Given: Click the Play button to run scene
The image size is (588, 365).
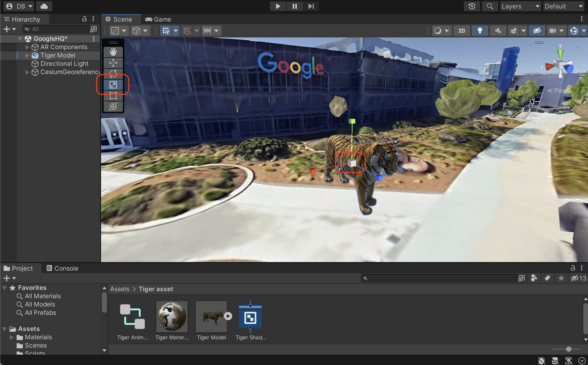Looking at the screenshot, I should pyautogui.click(x=278, y=6).
